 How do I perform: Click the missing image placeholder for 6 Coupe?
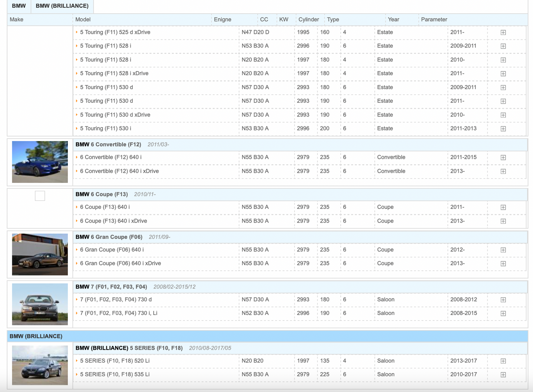click(40, 196)
